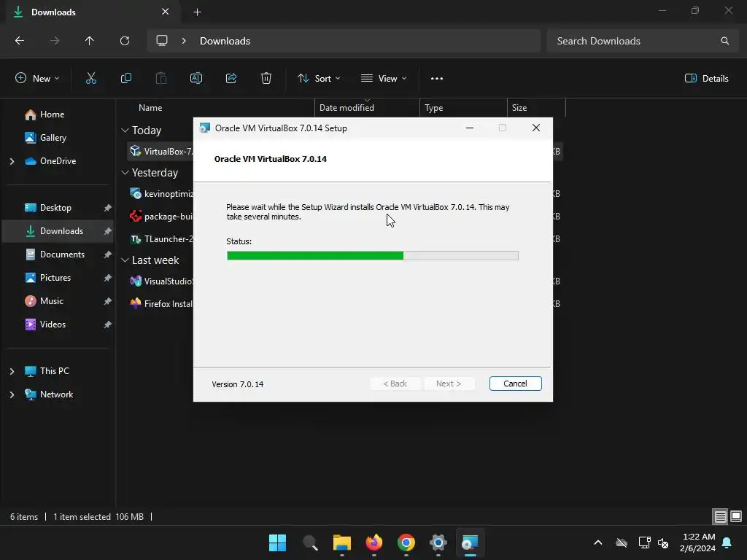Open File Explorer from taskbar
The image size is (747, 560).
point(342,542)
